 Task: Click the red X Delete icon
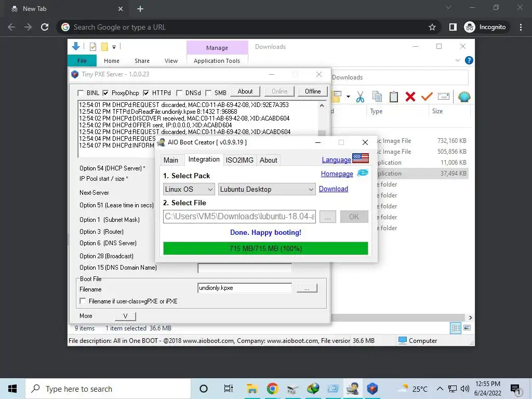(410, 97)
